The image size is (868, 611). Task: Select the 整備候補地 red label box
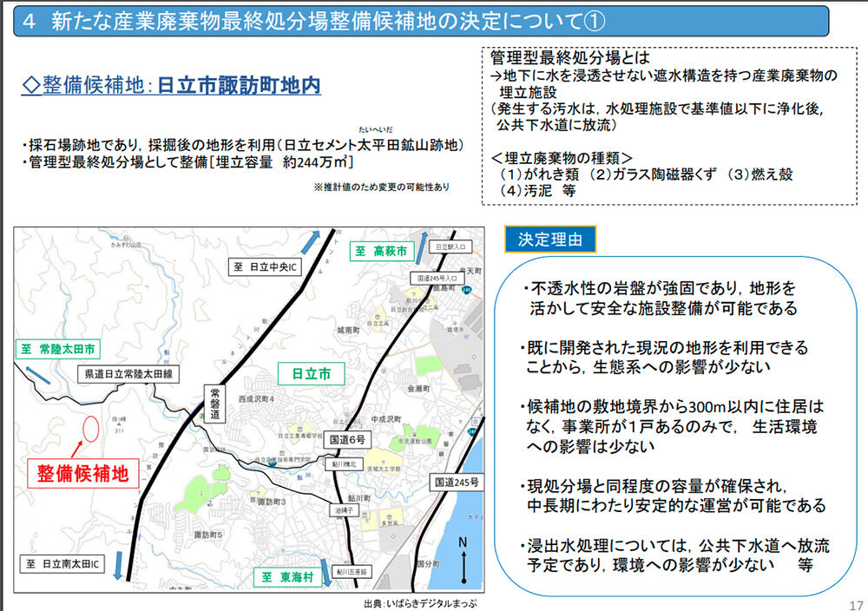click(x=83, y=473)
